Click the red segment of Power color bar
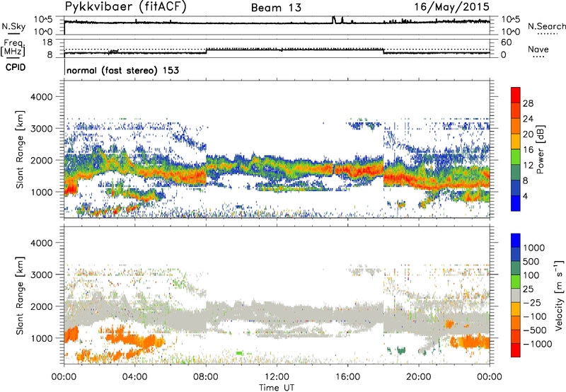566x392 pixels. click(x=516, y=95)
